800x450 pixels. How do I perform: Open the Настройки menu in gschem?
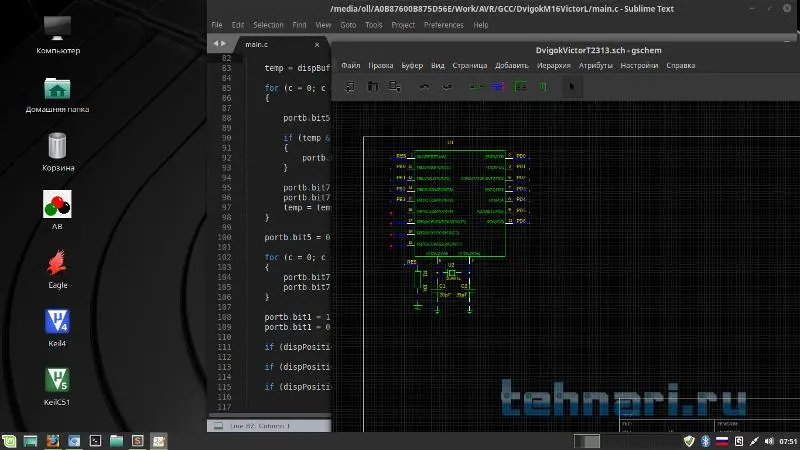point(639,65)
